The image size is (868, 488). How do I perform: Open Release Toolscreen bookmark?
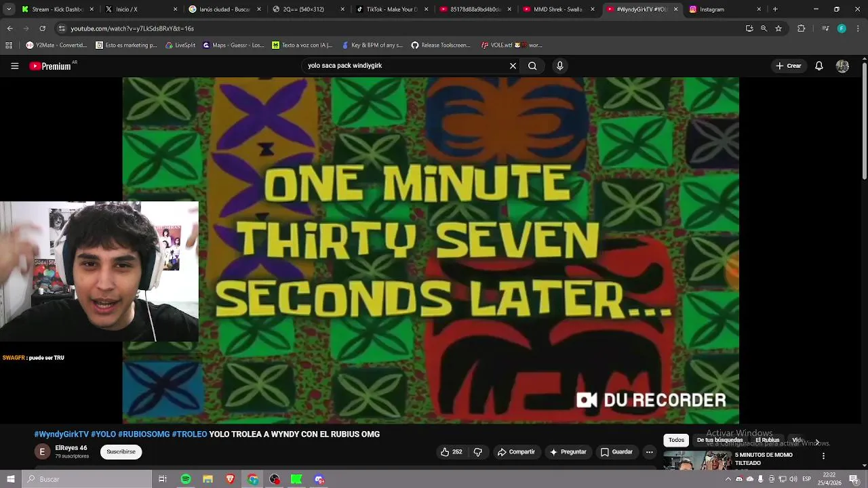pos(440,45)
